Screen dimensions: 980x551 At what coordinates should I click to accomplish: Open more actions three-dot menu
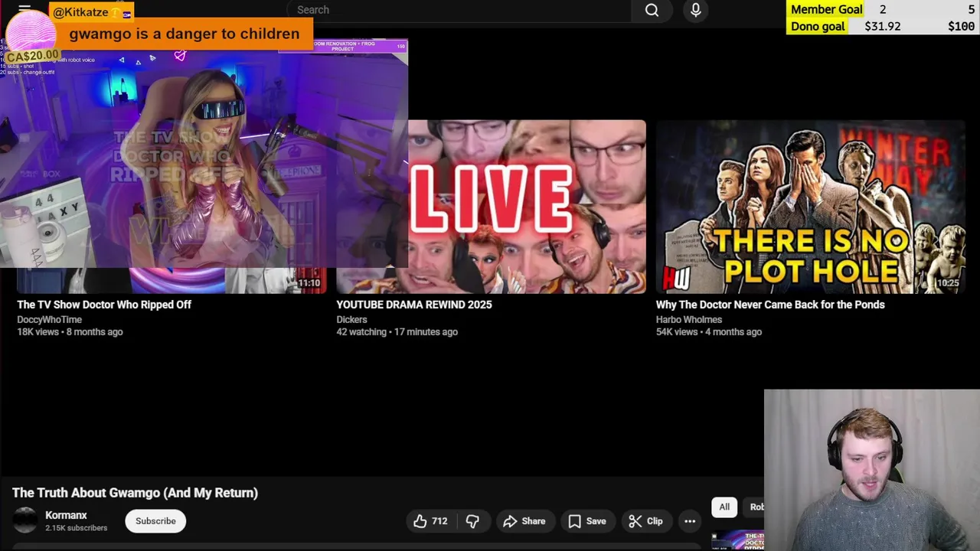(x=690, y=521)
